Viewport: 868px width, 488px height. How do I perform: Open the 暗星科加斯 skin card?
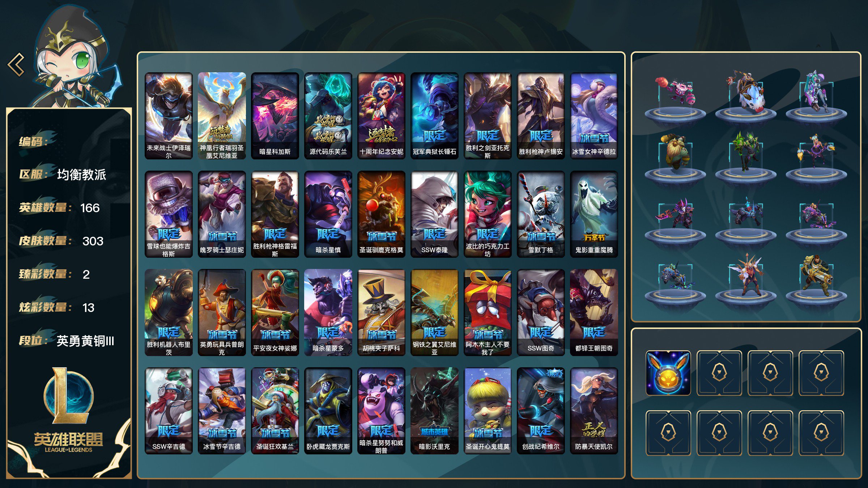click(275, 116)
